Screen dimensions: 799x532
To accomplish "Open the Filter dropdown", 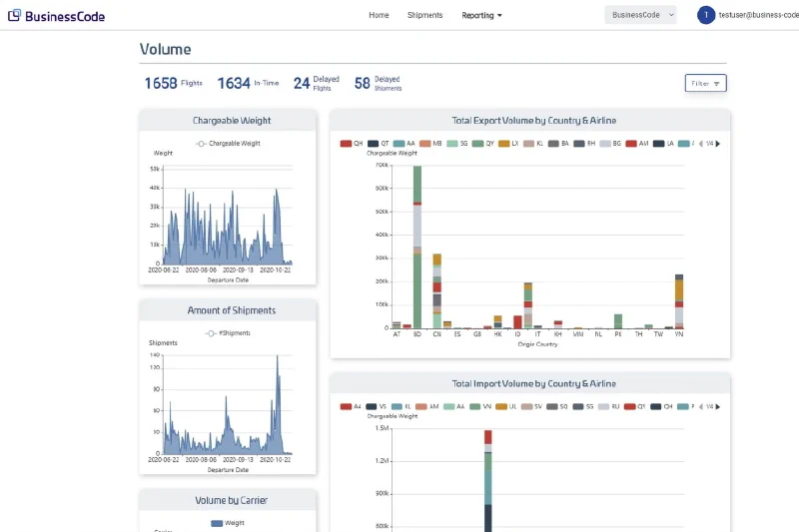I will pos(705,83).
